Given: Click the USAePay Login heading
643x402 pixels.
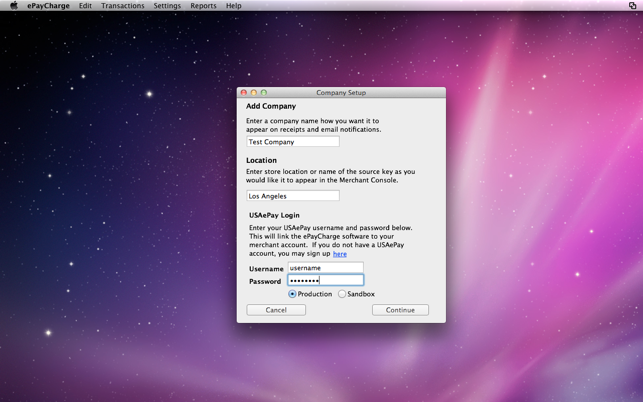Looking at the screenshot, I should 274,215.
